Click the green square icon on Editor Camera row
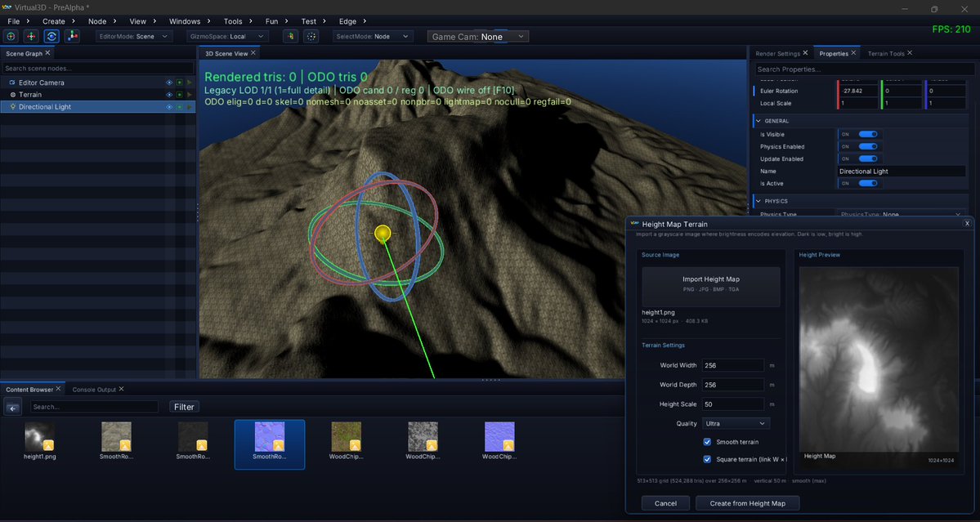 [179, 83]
